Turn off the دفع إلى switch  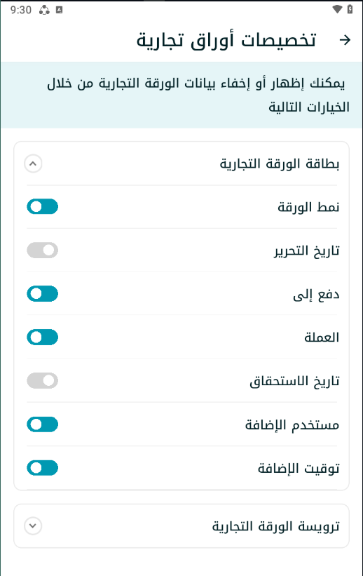pyautogui.click(x=42, y=294)
